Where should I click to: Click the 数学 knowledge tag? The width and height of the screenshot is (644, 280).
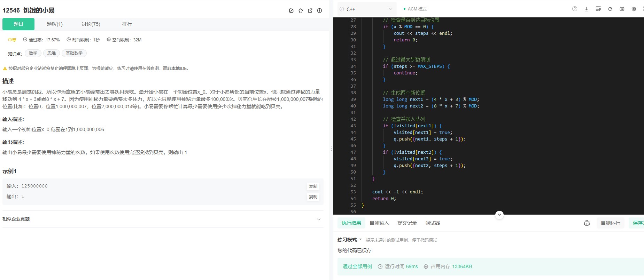[33, 53]
